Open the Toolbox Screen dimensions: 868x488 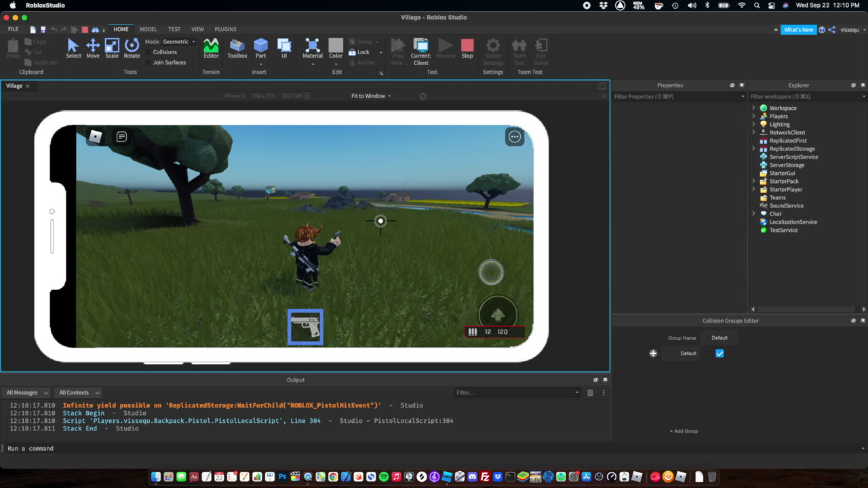pos(237,48)
